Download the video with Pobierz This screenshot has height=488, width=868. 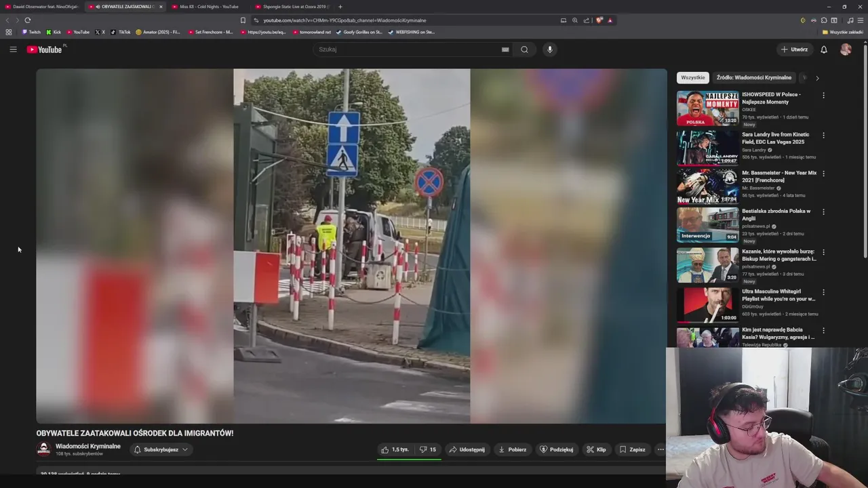pyautogui.click(x=513, y=449)
